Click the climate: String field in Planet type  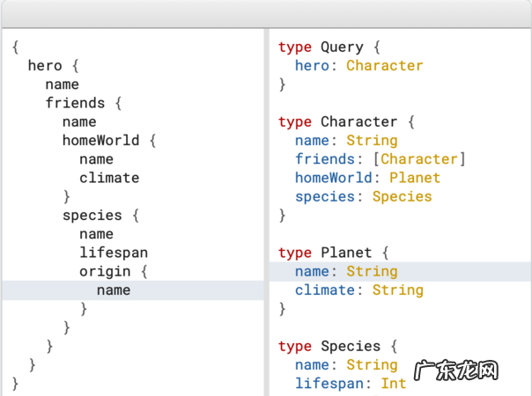[x=359, y=290]
